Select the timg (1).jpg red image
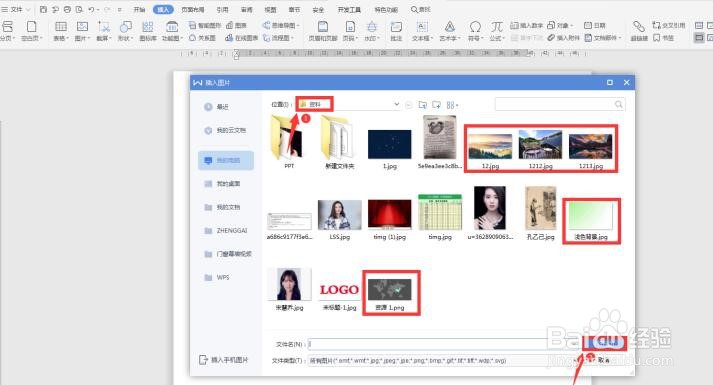 pos(389,220)
